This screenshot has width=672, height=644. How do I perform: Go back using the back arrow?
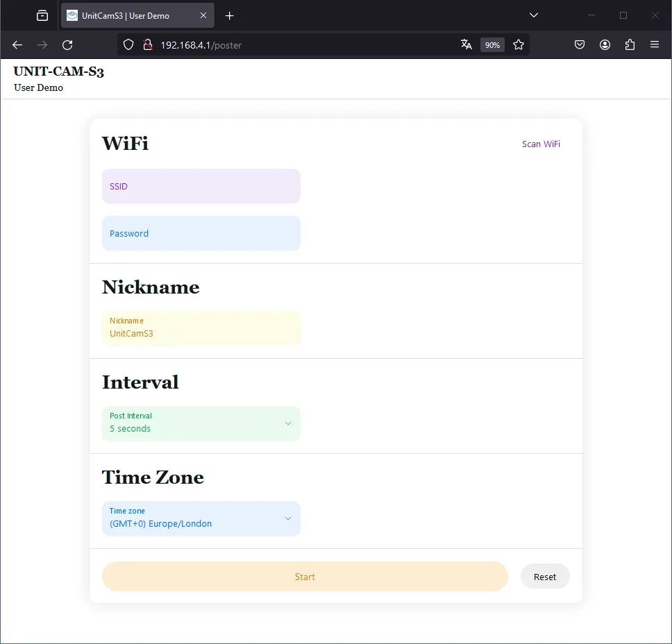[17, 45]
